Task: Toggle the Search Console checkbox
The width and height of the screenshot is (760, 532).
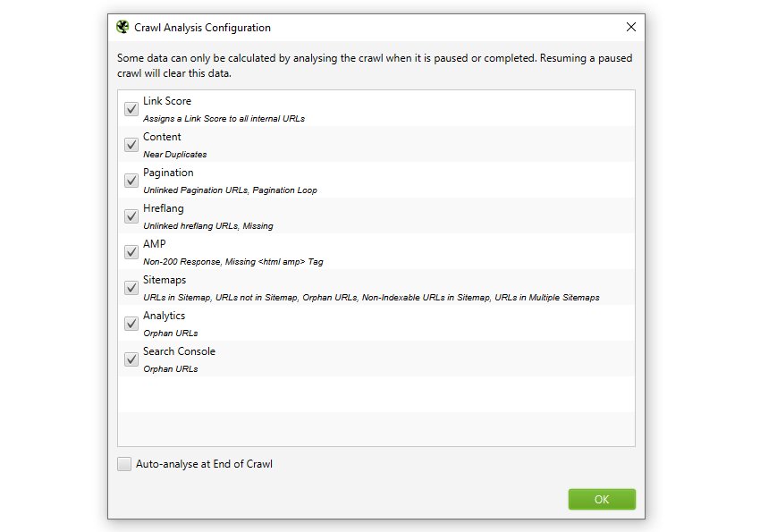Action: point(131,359)
